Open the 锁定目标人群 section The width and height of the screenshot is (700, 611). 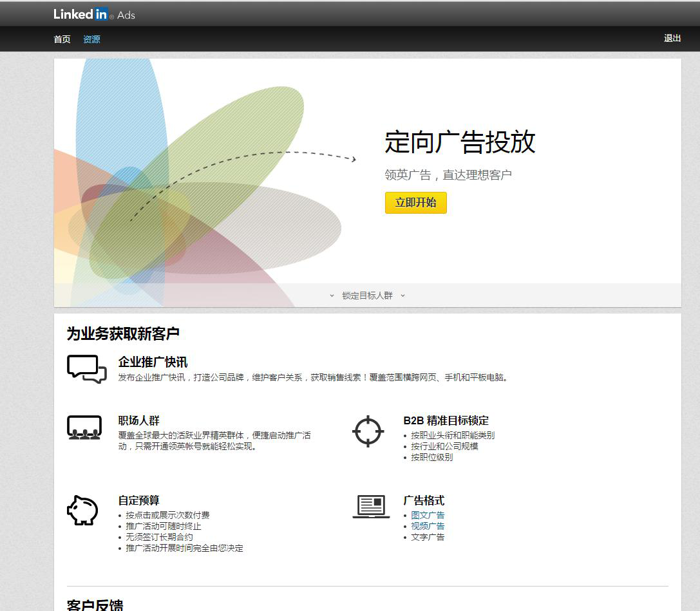[366, 296]
